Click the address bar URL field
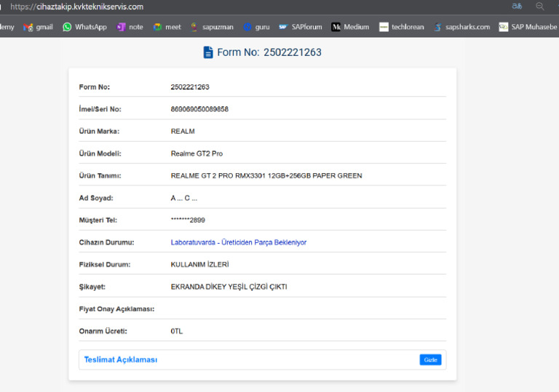The height and width of the screenshot is (392, 559). pos(218,7)
